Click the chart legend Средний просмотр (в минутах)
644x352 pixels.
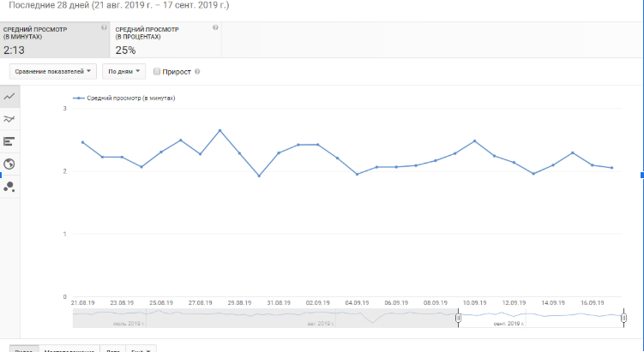[x=123, y=98]
